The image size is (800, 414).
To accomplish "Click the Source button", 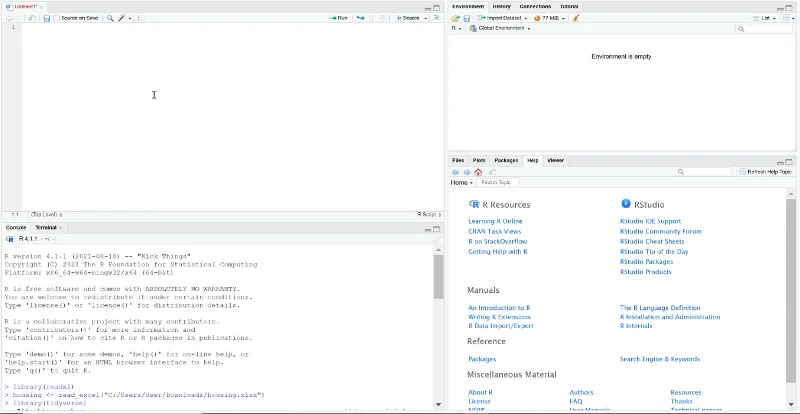I will pyautogui.click(x=408, y=18).
